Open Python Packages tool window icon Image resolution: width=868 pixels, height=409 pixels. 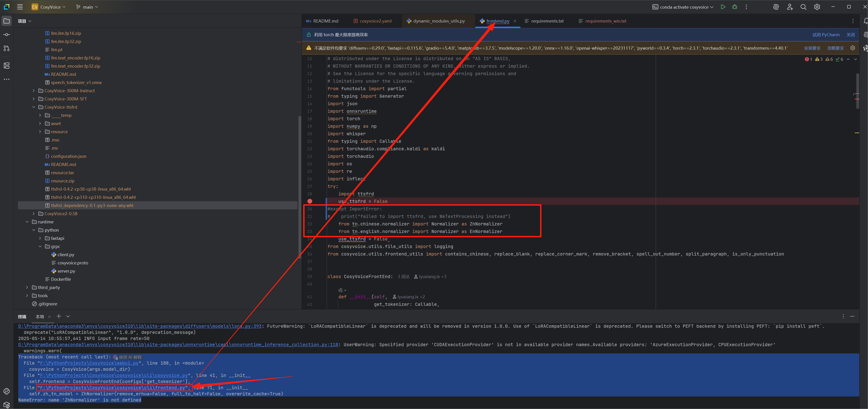6,405
